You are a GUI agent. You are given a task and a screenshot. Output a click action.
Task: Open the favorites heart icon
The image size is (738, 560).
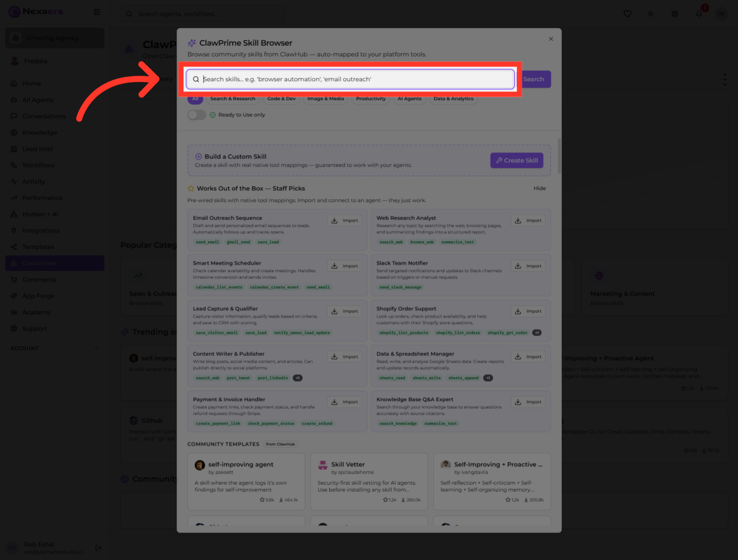tap(627, 14)
